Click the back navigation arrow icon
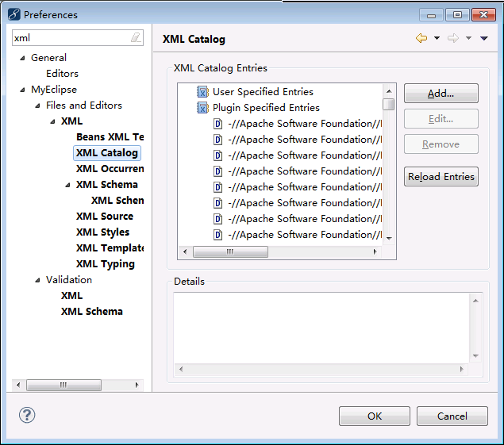Image resolution: width=504 pixels, height=445 pixels. pos(421,38)
